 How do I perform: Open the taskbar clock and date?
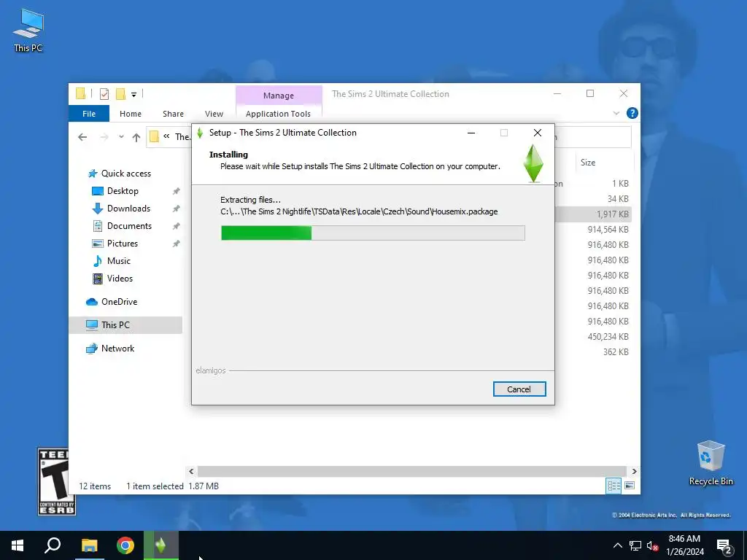684,545
